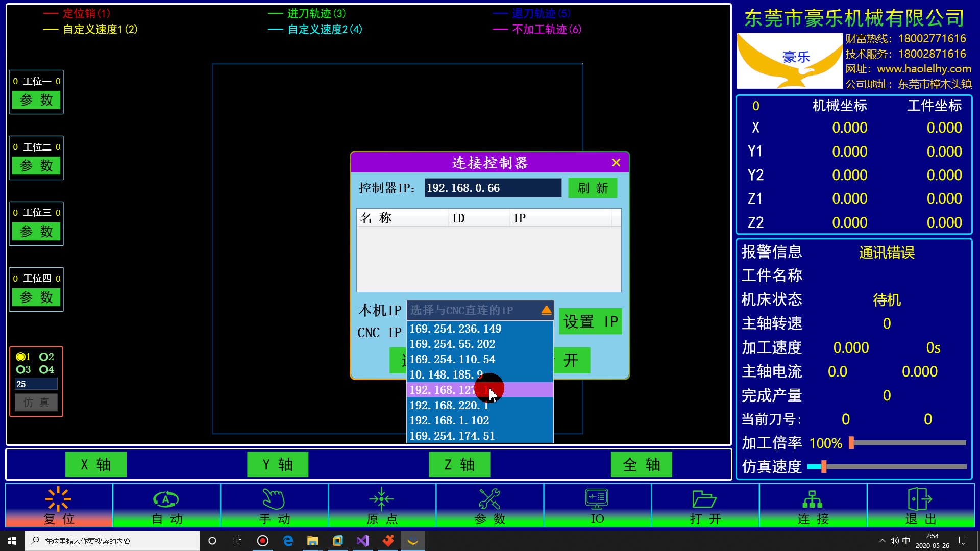Select 169.254.174.51 from the list

452,436
